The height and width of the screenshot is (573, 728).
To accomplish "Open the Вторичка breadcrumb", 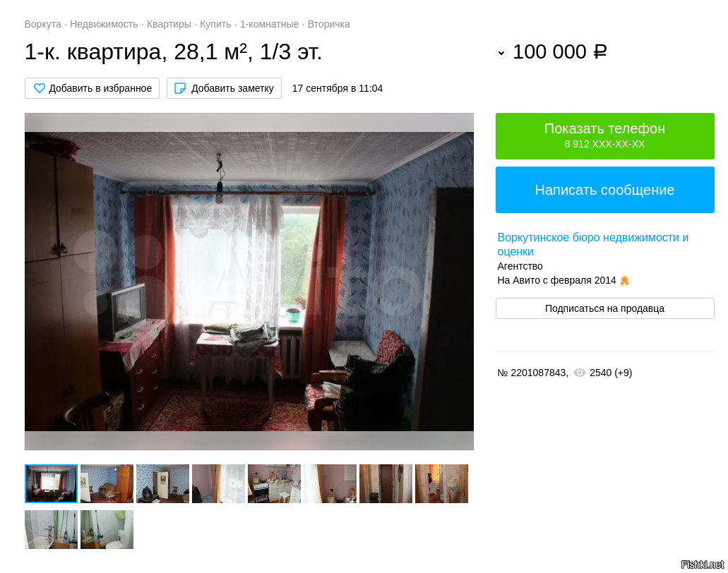I will [x=329, y=24].
